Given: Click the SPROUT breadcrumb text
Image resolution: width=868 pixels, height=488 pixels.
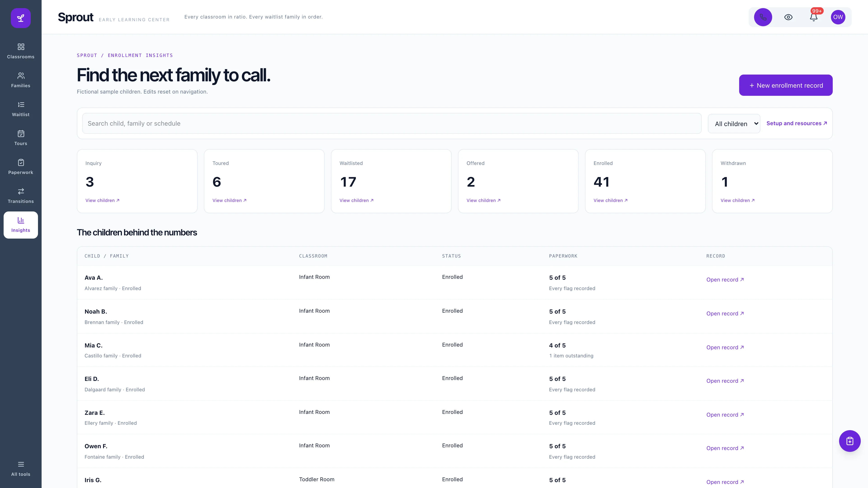Looking at the screenshot, I should point(87,55).
